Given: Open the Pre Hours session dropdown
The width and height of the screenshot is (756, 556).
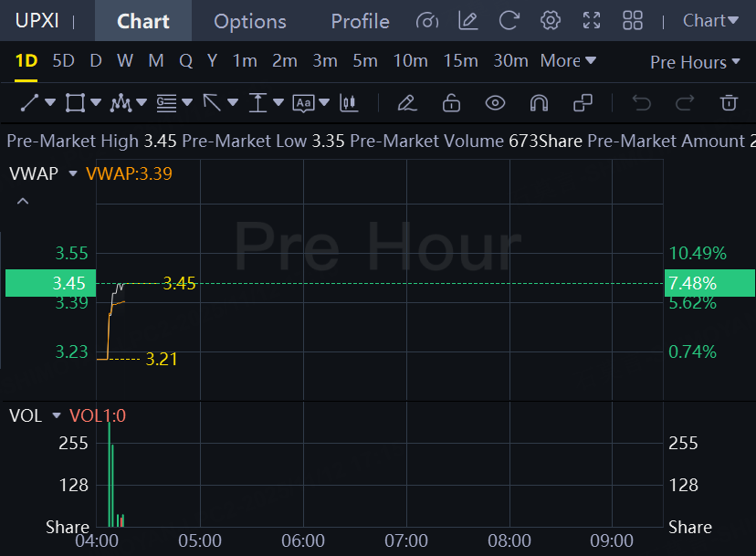Looking at the screenshot, I should [x=695, y=62].
